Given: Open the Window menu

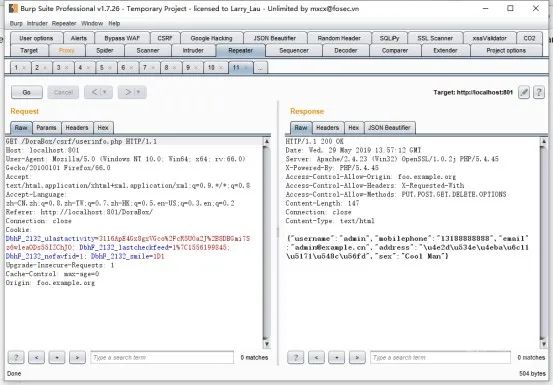Looking at the screenshot, I should click(x=92, y=24).
